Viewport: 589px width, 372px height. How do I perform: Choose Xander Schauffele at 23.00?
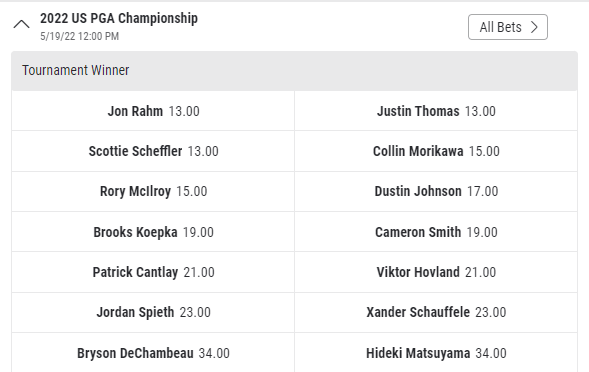point(436,312)
